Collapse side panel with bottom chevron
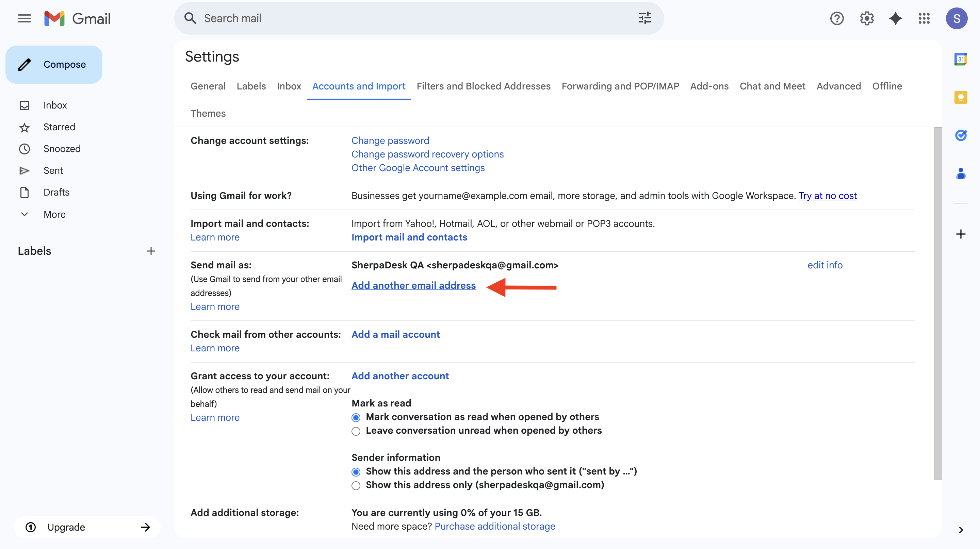 pos(961,530)
